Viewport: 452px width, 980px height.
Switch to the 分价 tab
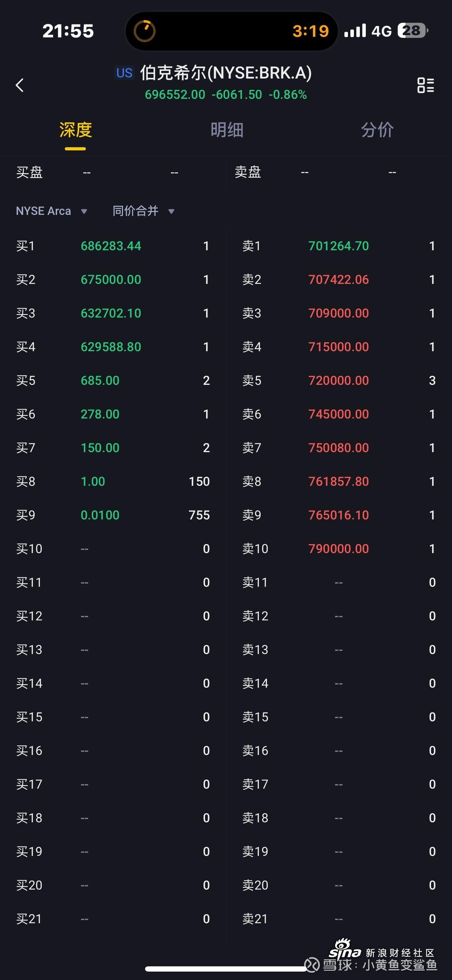click(377, 130)
